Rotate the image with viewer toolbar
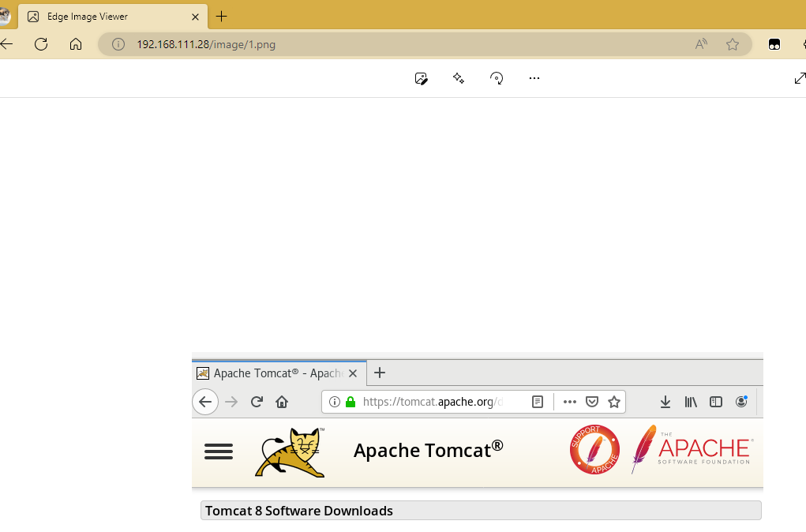Screen dimensions: 806x532 coord(497,78)
